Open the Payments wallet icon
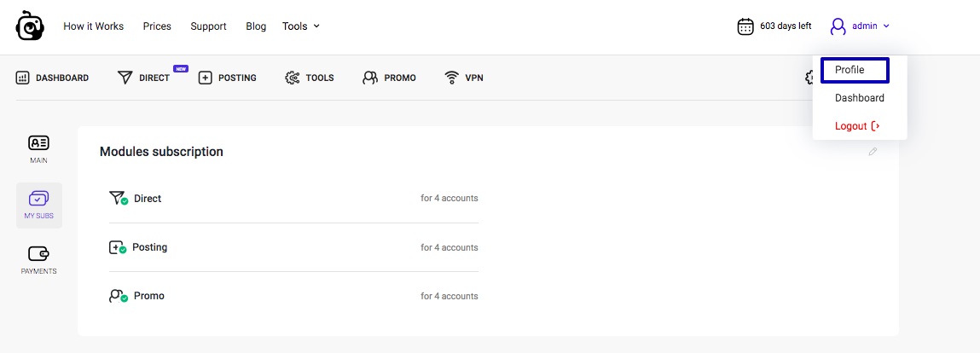This screenshot has height=353, width=980. pos(39,254)
